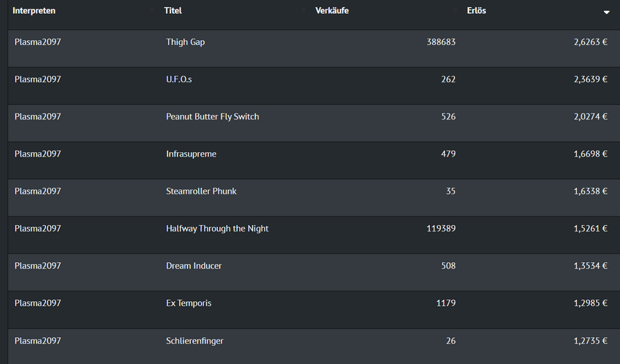The height and width of the screenshot is (364, 620).
Task: Click the Erlös sort arrow icon
Action: pos(606,12)
